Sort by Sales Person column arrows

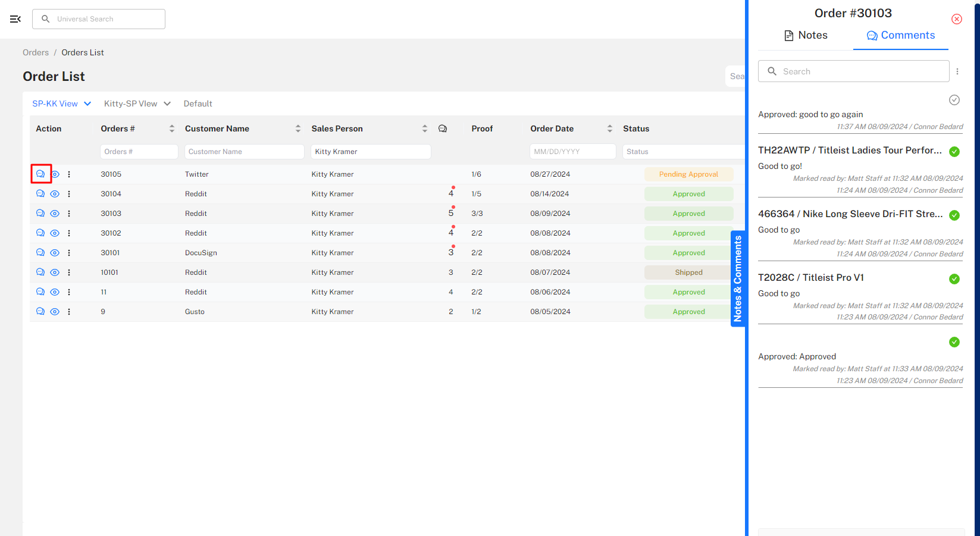(425, 128)
